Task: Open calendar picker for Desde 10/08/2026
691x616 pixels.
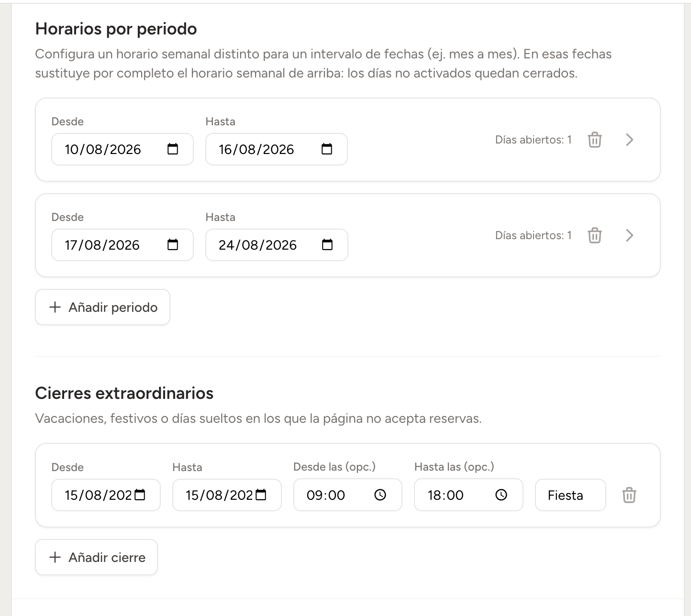Action: [173, 149]
